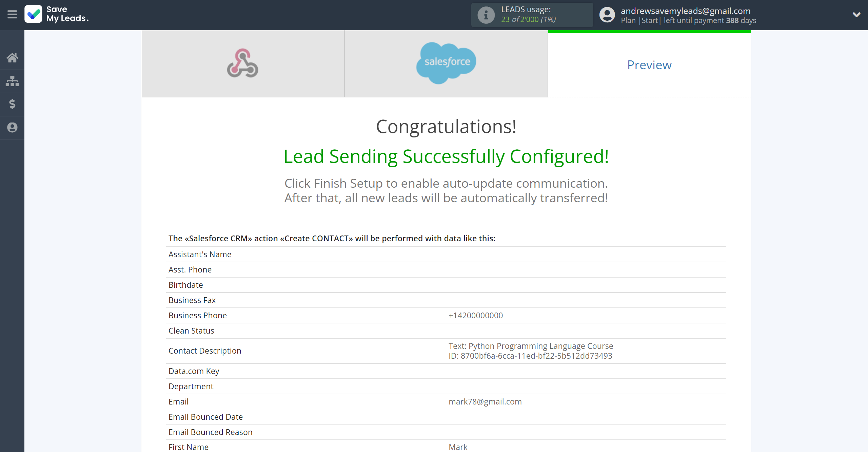Open the hamburger menu

12,15
